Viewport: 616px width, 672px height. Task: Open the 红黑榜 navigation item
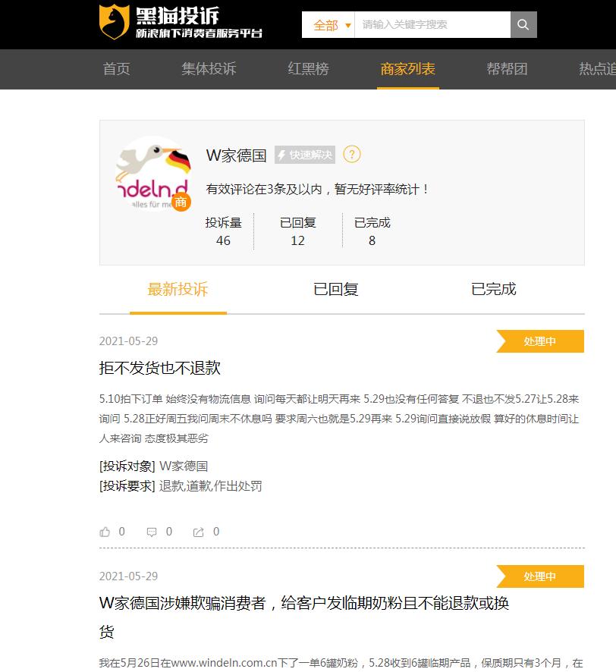[310, 69]
